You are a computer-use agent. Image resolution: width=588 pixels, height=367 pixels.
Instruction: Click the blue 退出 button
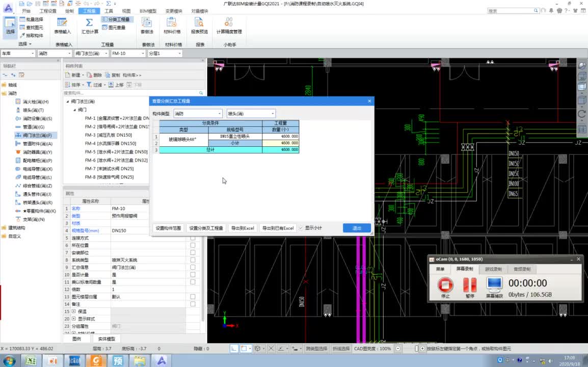[357, 228]
